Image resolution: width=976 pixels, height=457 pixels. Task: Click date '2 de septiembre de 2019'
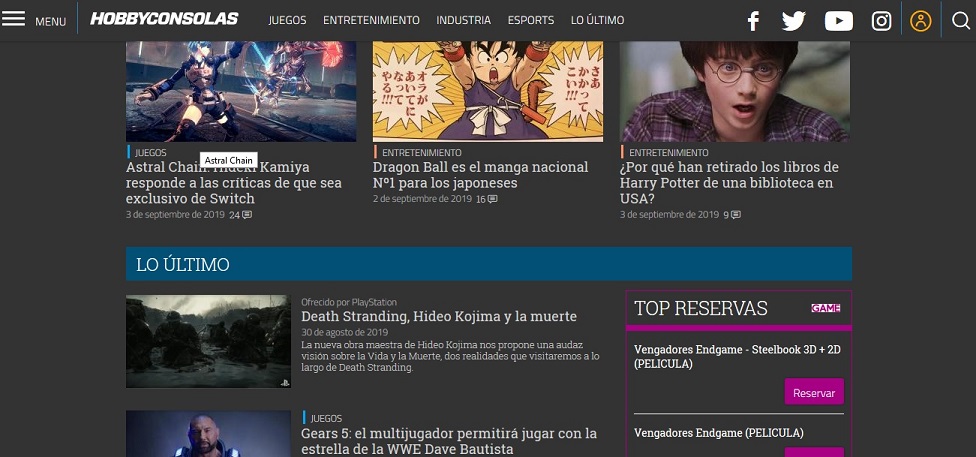pyautogui.click(x=422, y=199)
